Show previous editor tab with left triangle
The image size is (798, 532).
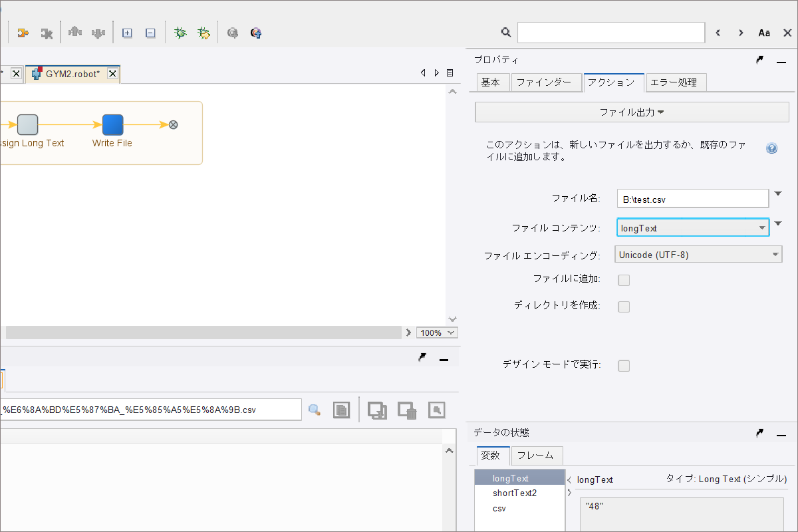[423, 73]
